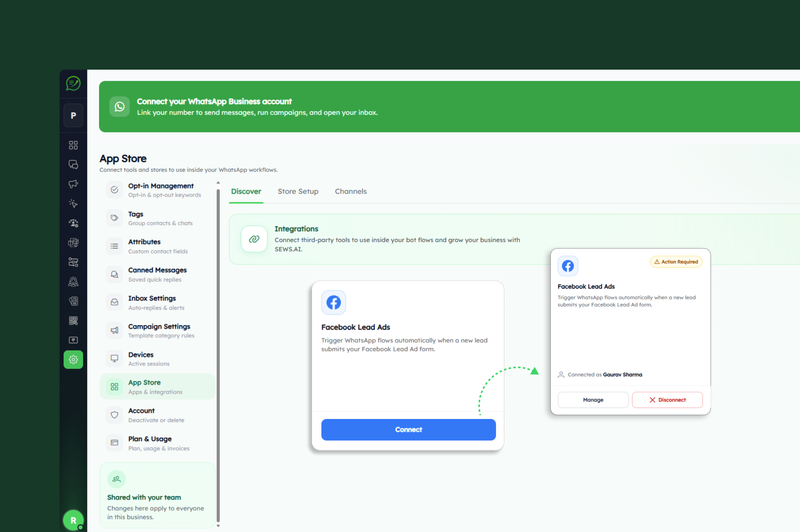Click the Facebook icon on the Connect card
Image resolution: width=800 pixels, height=532 pixels.
333,302
